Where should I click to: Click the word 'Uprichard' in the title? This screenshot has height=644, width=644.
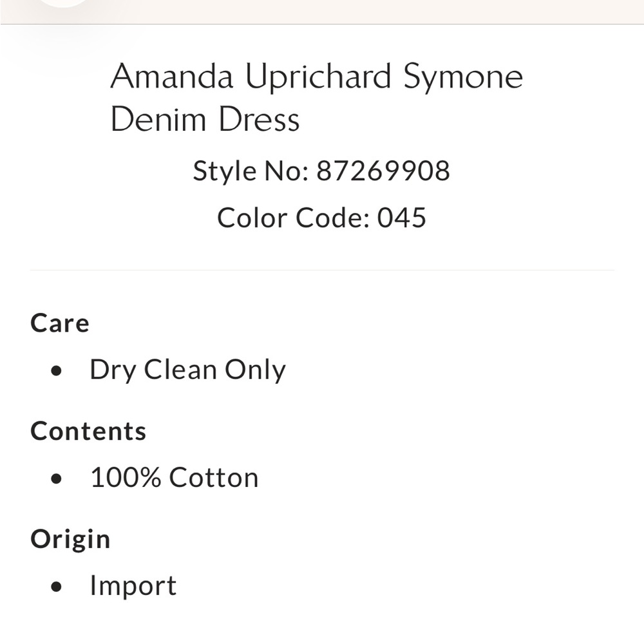point(319,77)
